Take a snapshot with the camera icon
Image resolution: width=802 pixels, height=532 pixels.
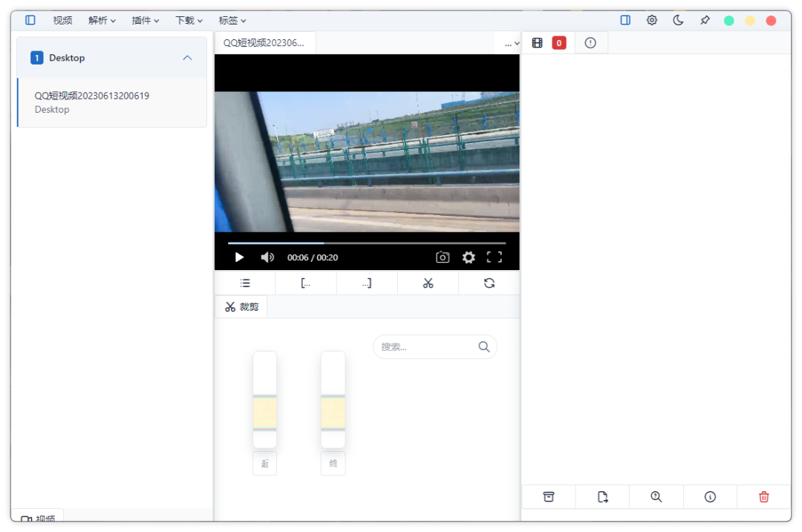pos(443,257)
